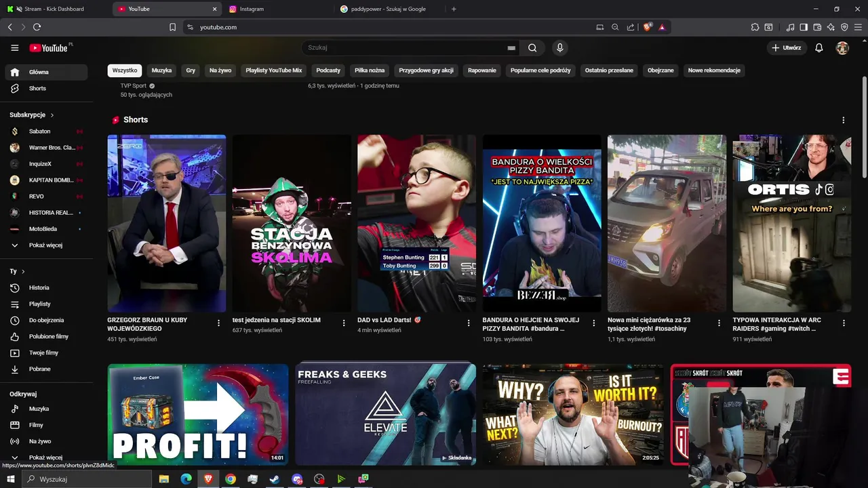Open Twoje filmy in sidebar
The width and height of the screenshot is (868, 488).
pos(46,353)
